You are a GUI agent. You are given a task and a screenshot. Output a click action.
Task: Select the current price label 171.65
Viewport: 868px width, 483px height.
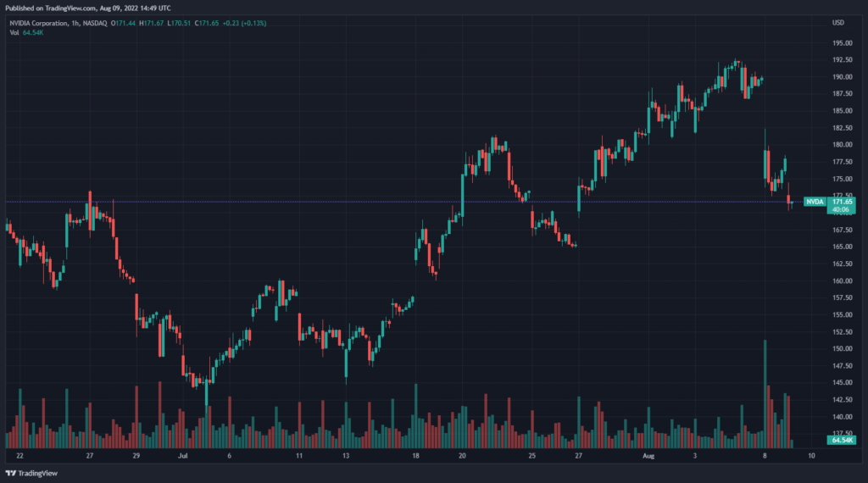click(841, 202)
